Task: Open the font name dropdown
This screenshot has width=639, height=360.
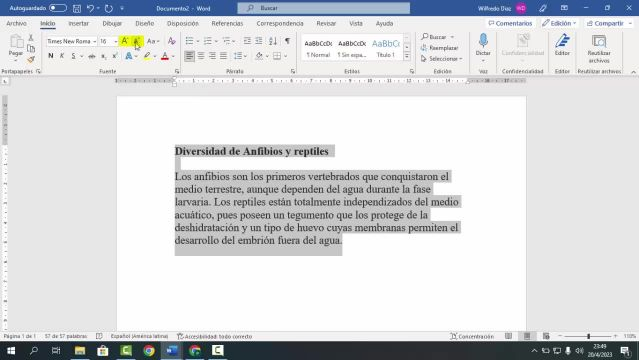Action: coord(95,41)
